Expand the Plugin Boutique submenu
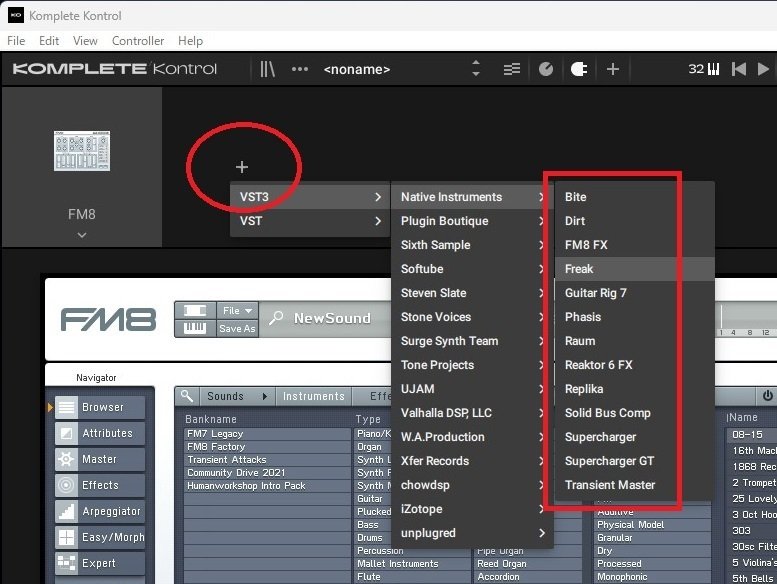This screenshot has width=777, height=584. click(472, 221)
